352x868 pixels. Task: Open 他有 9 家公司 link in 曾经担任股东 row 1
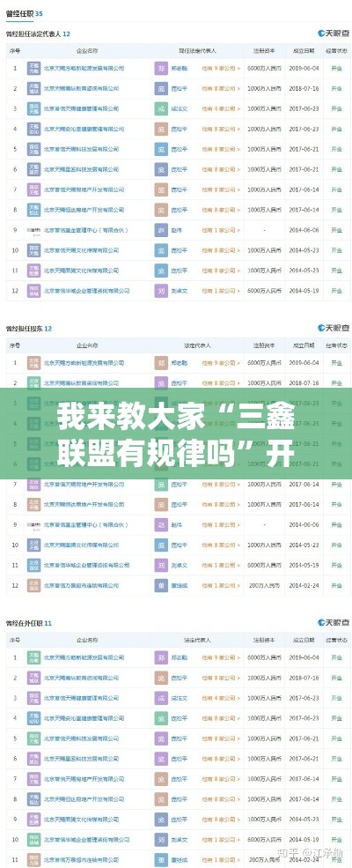[221, 362]
